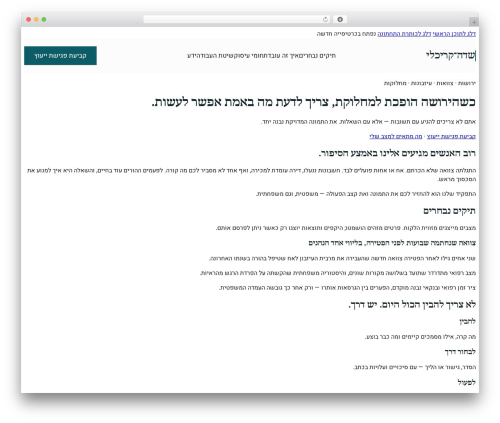This screenshot has height=423, width=500.
Task: Maximize the window with the green button
Action: coord(44,19)
